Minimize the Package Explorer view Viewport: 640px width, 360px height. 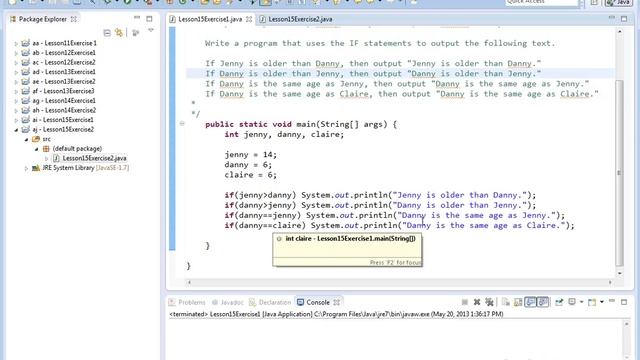point(137,18)
